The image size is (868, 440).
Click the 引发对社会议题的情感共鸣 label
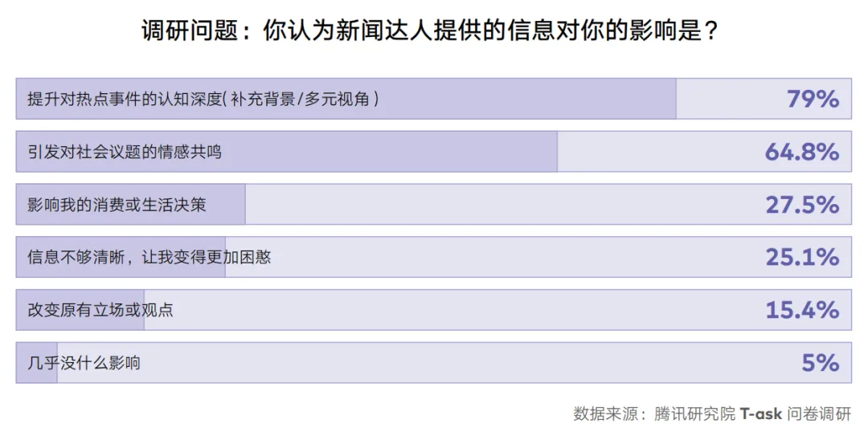[x=125, y=152]
